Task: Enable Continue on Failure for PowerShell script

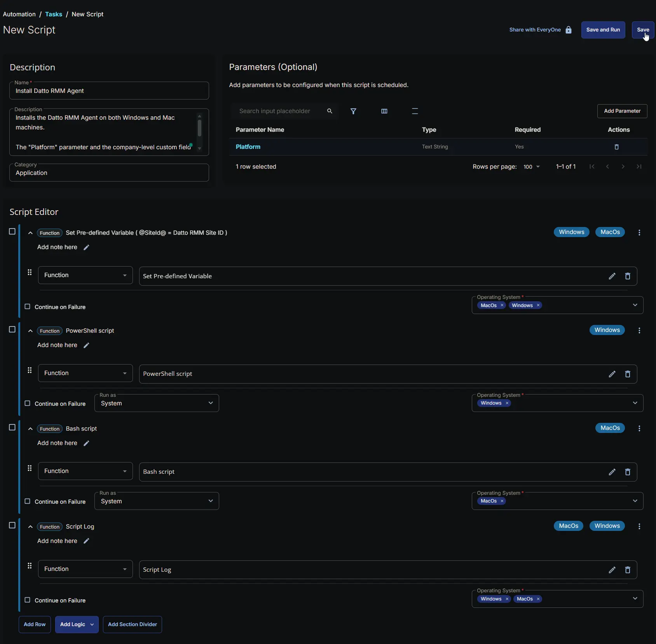Action: [x=28, y=403]
